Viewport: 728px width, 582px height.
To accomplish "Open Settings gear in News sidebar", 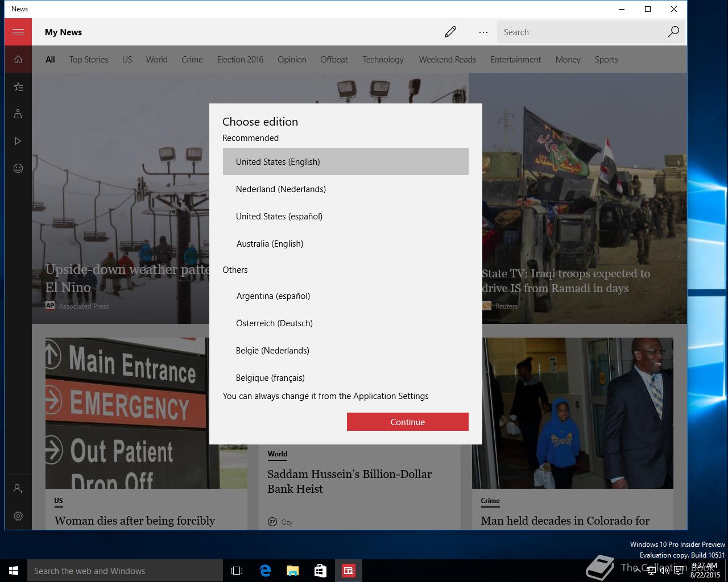I will [18, 516].
